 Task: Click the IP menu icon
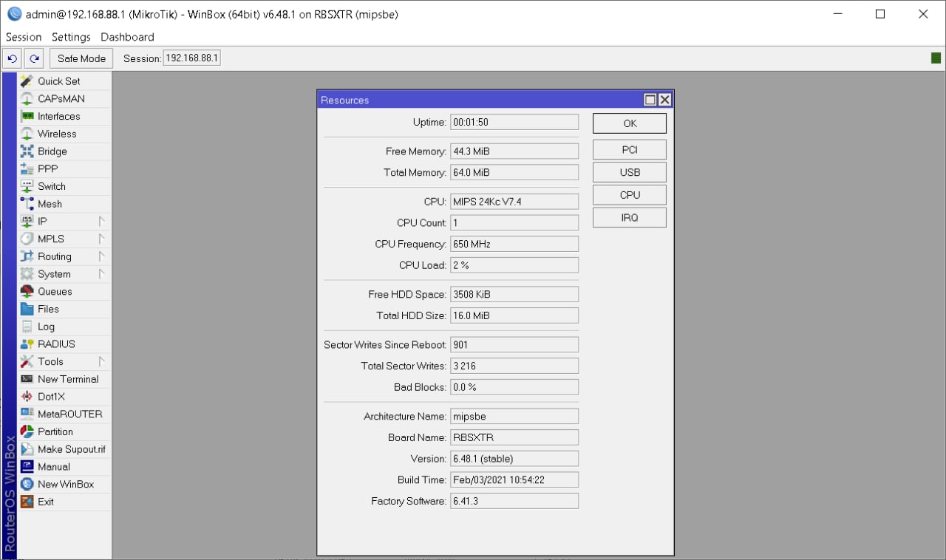(27, 221)
